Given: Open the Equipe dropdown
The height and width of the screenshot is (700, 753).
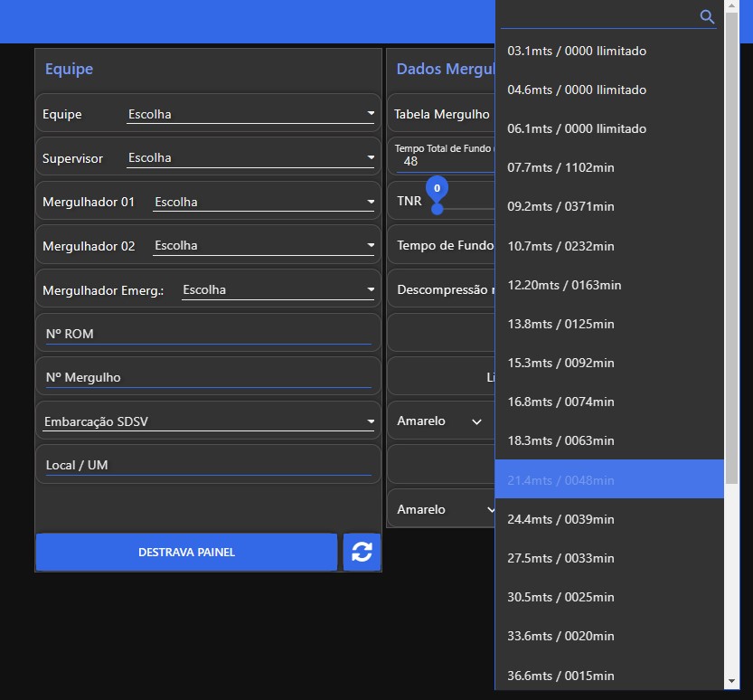Looking at the screenshot, I should (250, 114).
